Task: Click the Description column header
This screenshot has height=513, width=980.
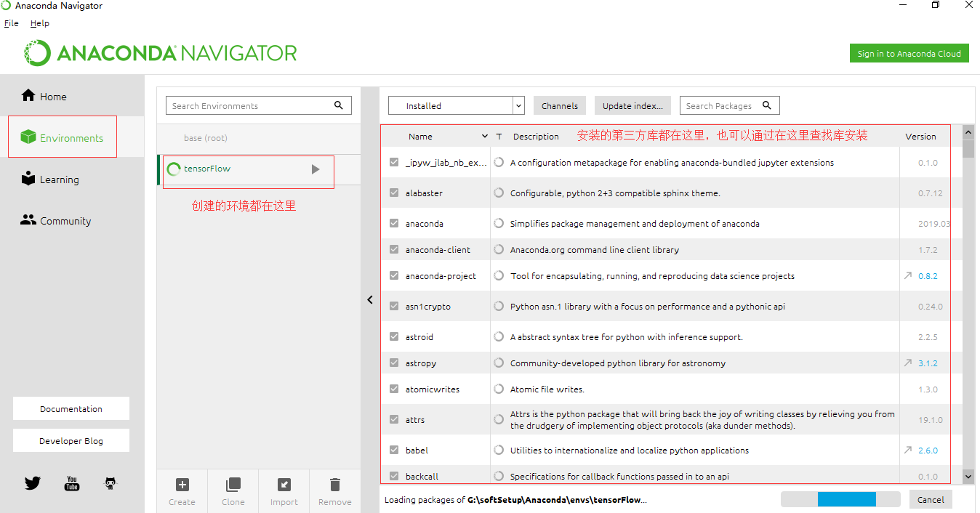Action: pyautogui.click(x=536, y=136)
